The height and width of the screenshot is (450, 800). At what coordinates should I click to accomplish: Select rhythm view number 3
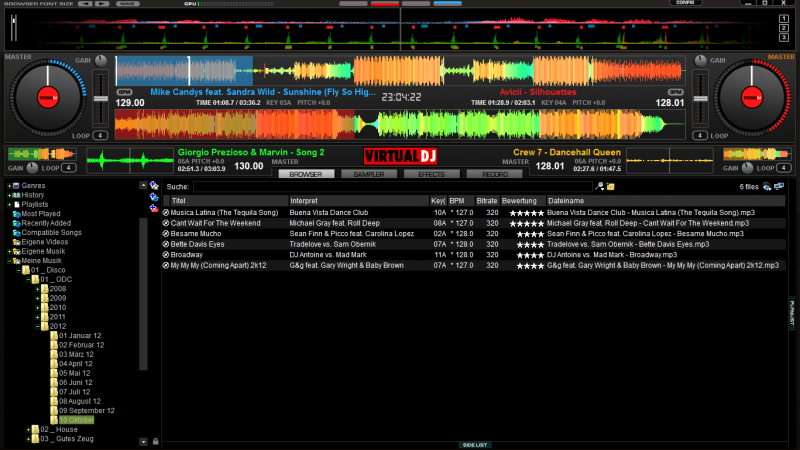pyautogui.click(x=784, y=37)
